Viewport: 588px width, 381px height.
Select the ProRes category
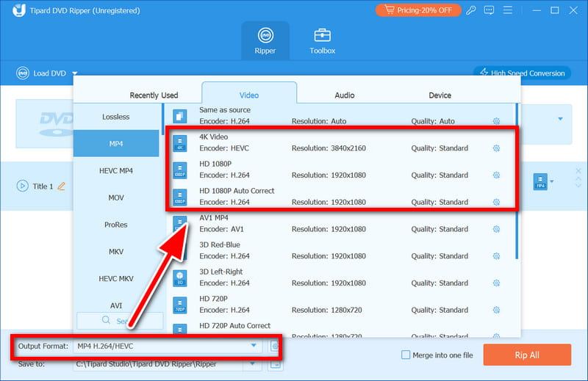[116, 225]
